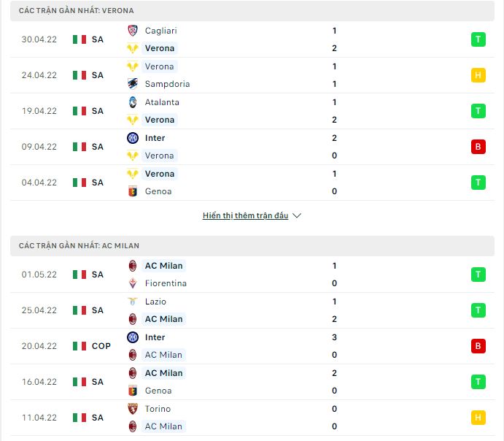Click the 'Hiển thị thêm trận đấu' link
The width and height of the screenshot is (504, 441).
pos(246,216)
